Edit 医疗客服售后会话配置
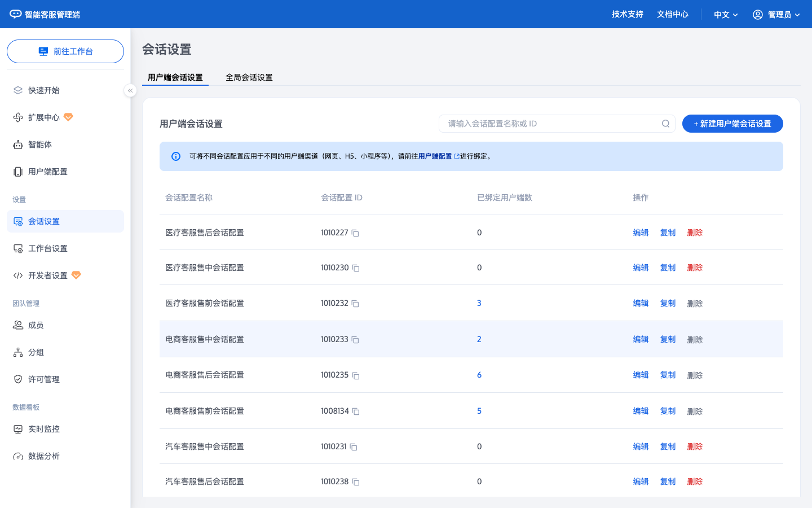The height and width of the screenshot is (508, 812). 641,233
